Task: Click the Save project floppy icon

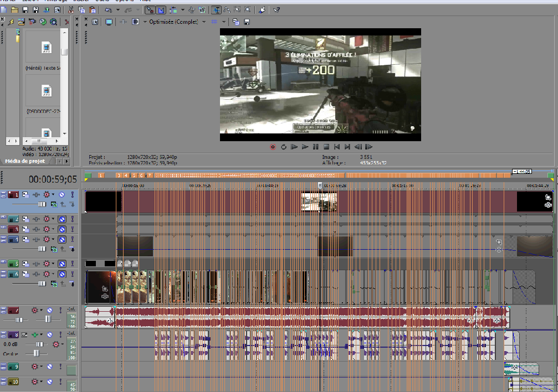Action: [25, 10]
